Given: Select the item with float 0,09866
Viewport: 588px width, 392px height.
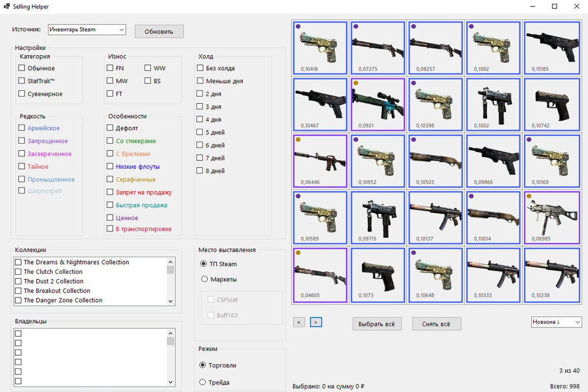Looking at the screenshot, I should (x=493, y=161).
